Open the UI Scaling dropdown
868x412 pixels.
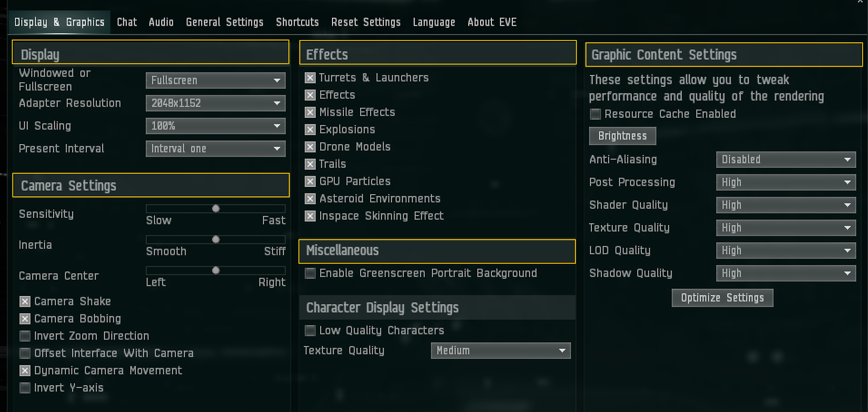[x=215, y=126]
